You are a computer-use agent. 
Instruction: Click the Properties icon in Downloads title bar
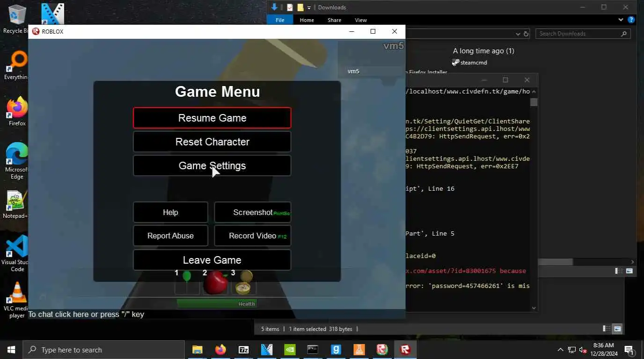(x=290, y=7)
